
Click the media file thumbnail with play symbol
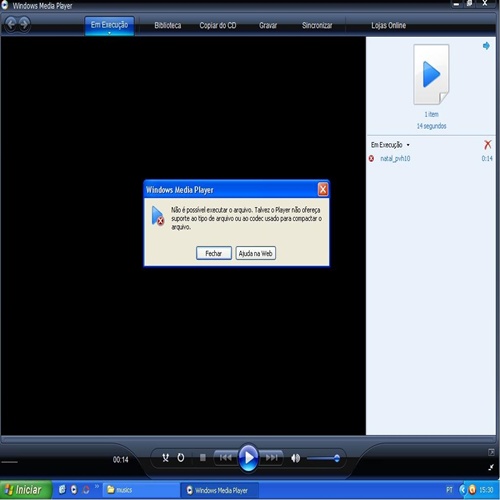pyautogui.click(x=431, y=74)
